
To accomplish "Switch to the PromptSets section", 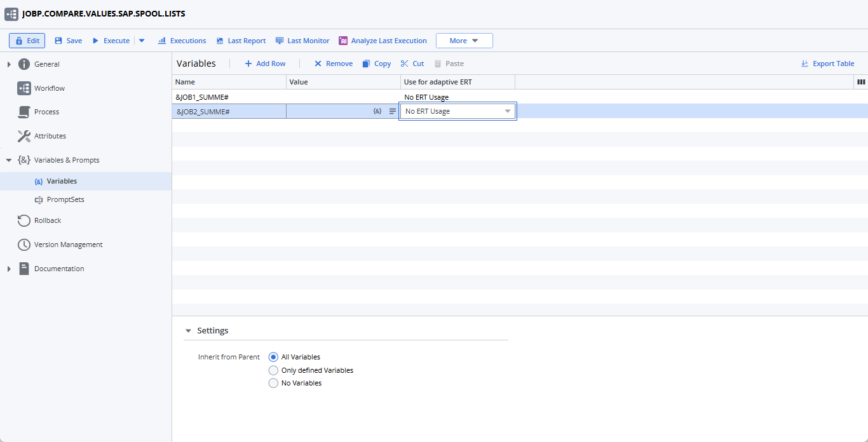I will point(66,199).
